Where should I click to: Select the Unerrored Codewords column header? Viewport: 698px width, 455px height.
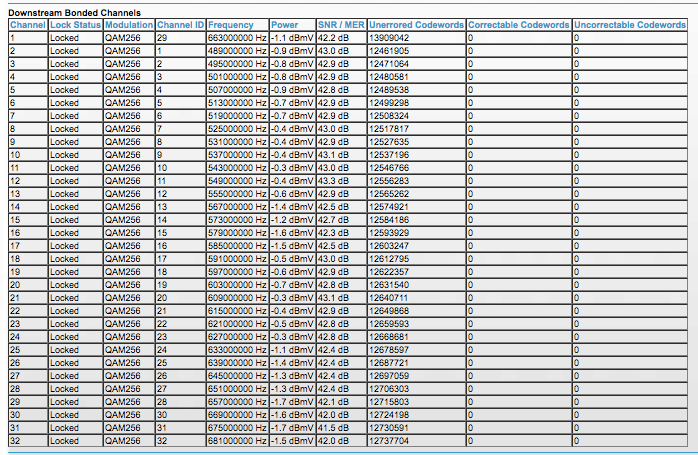pyautogui.click(x=415, y=23)
